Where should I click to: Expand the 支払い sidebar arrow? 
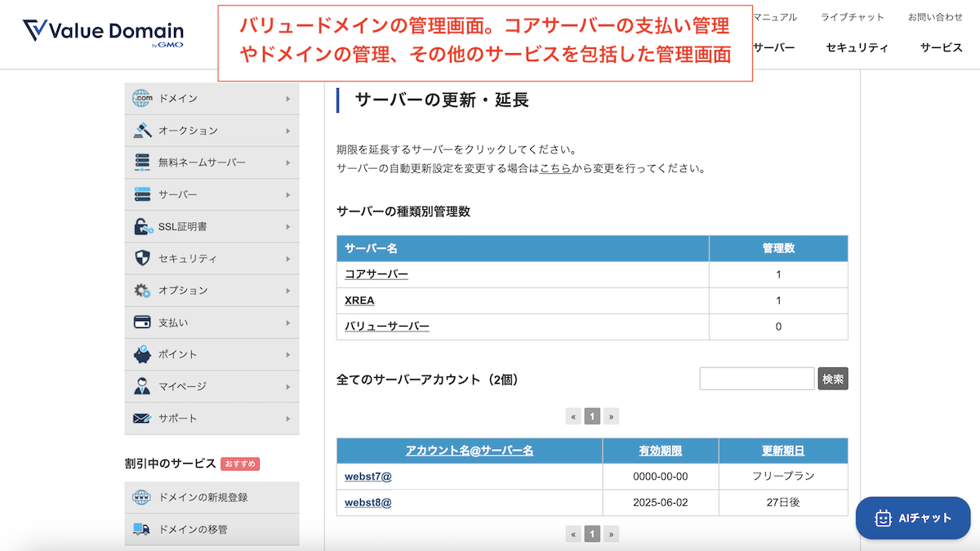(x=288, y=323)
